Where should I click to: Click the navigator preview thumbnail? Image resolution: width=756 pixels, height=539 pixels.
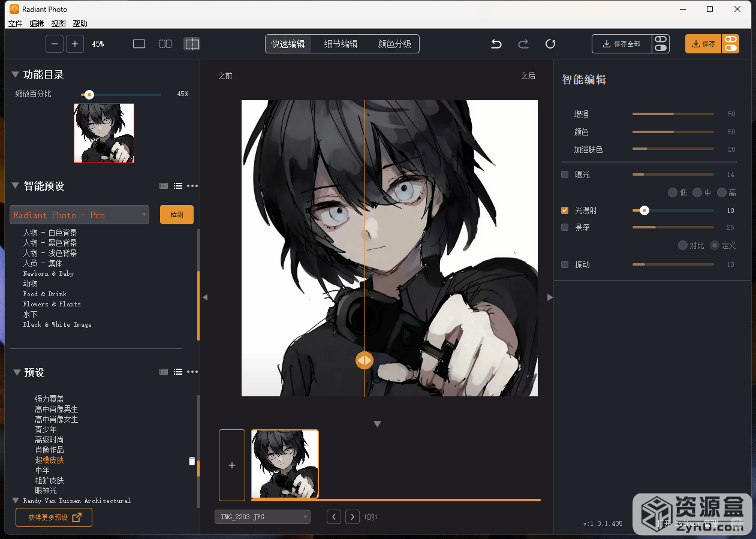tap(104, 133)
